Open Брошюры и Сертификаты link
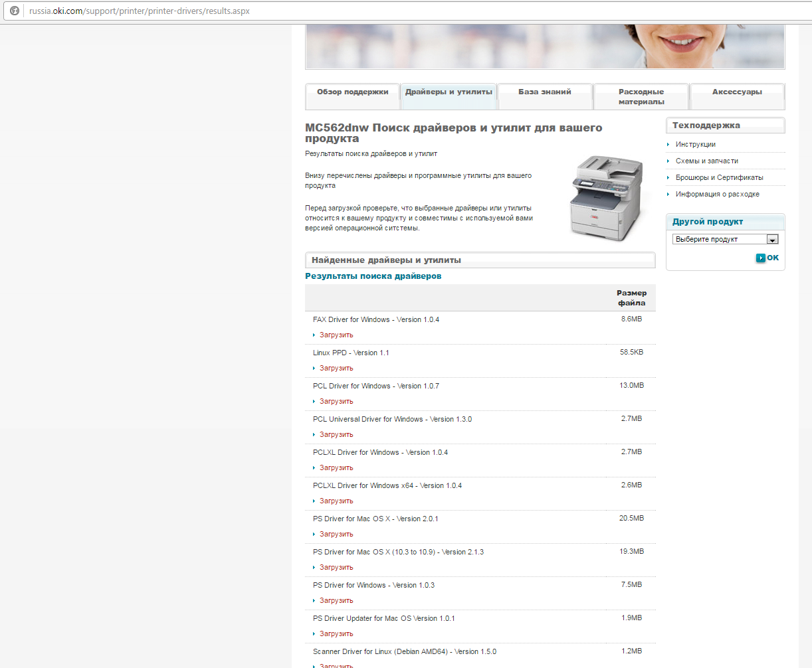 pos(720,177)
